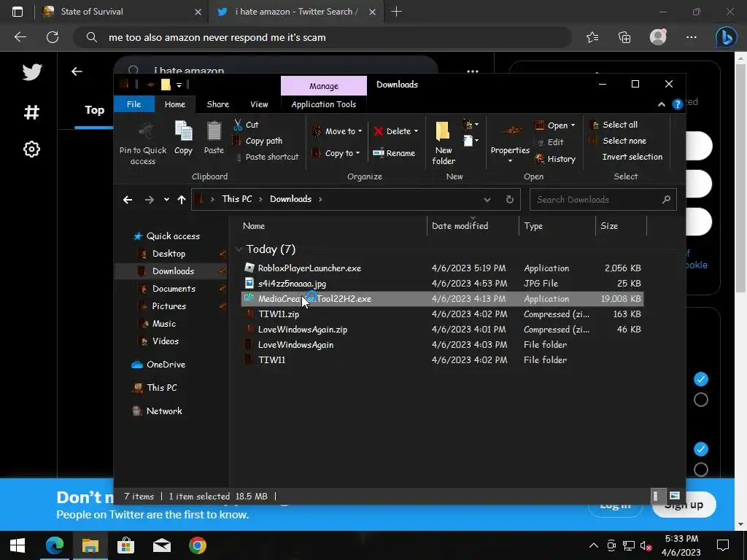
Task: Open Desktop in the navigation pane
Action: [x=169, y=254]
